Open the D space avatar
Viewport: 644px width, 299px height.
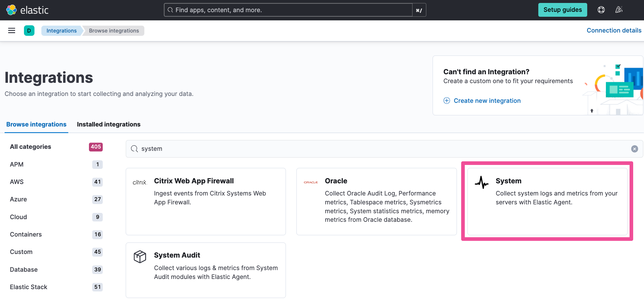pyautogui.click(x=29, y=31)
